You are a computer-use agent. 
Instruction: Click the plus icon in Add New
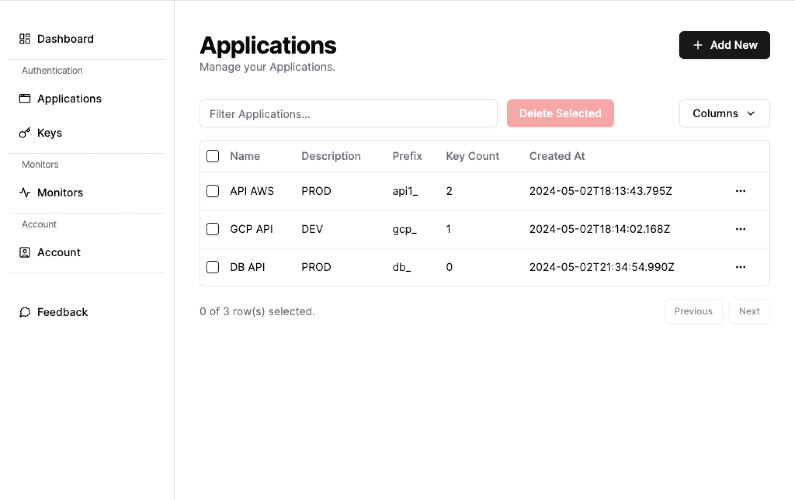(698, 45)
